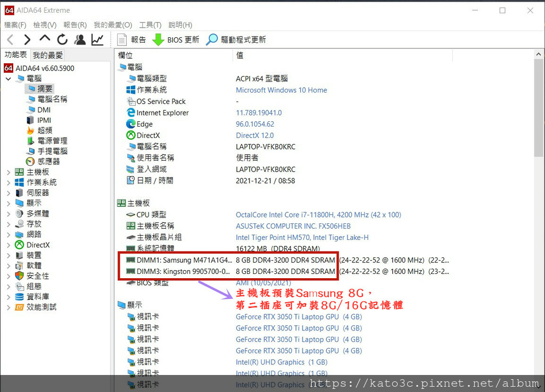Click the 超頻 flame icon
545x392 pixels.
point(30,130)
